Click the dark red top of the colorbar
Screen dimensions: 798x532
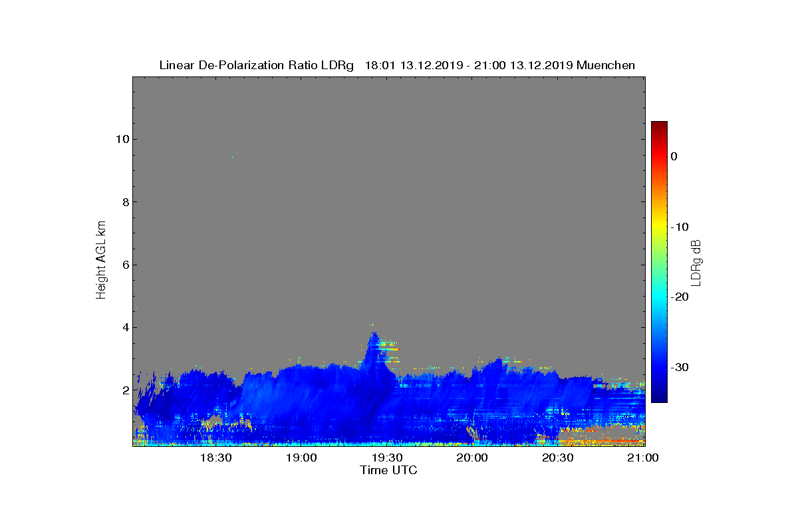coord(659,126)
